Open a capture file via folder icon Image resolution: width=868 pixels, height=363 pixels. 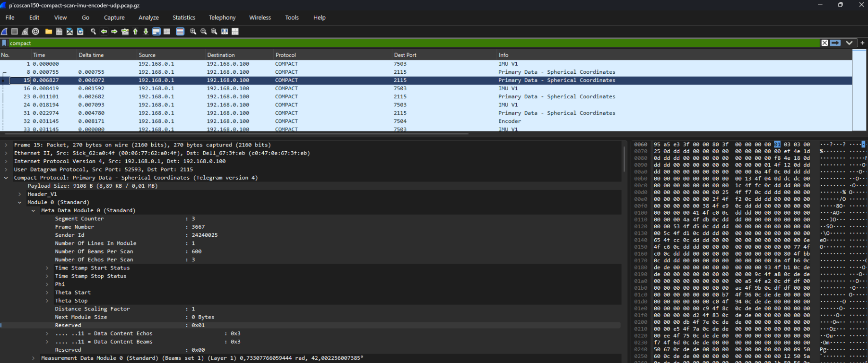pos(49,32)
